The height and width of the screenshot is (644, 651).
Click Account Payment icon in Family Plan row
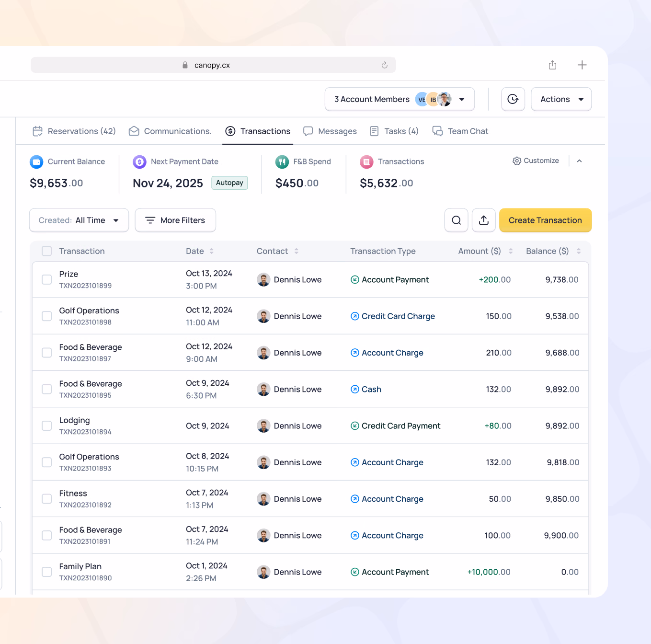coord(355,572)
